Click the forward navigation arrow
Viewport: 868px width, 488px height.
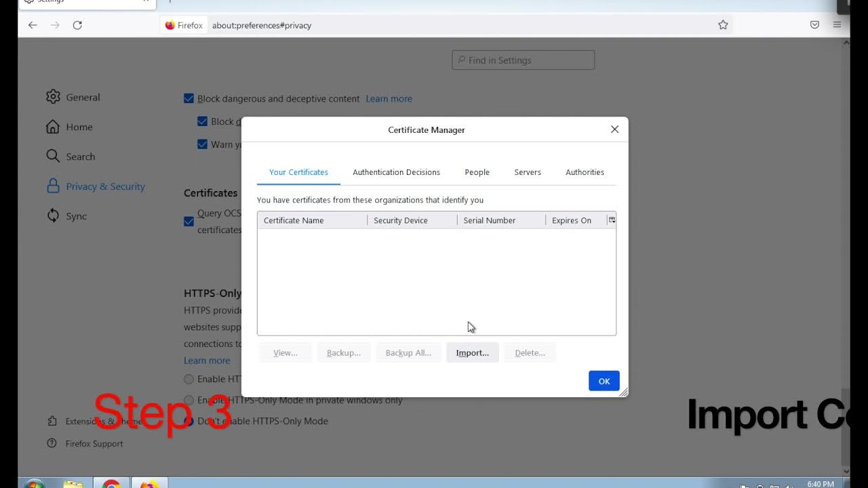pos(55,25)
